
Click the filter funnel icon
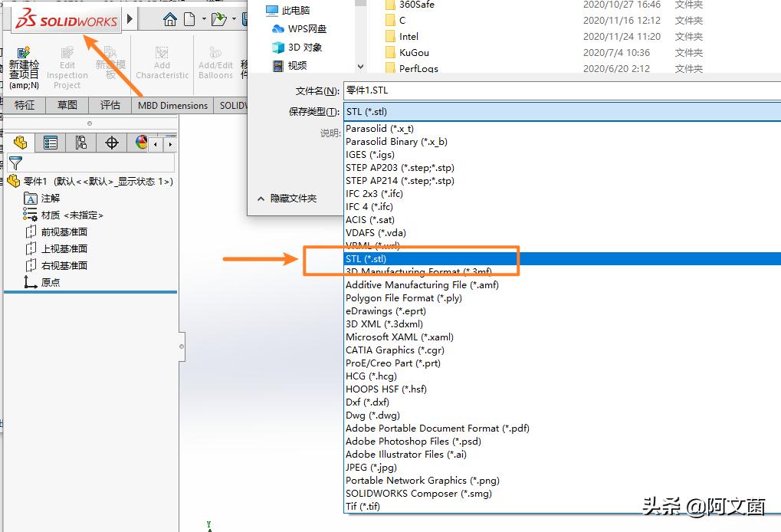pos(15,163)
